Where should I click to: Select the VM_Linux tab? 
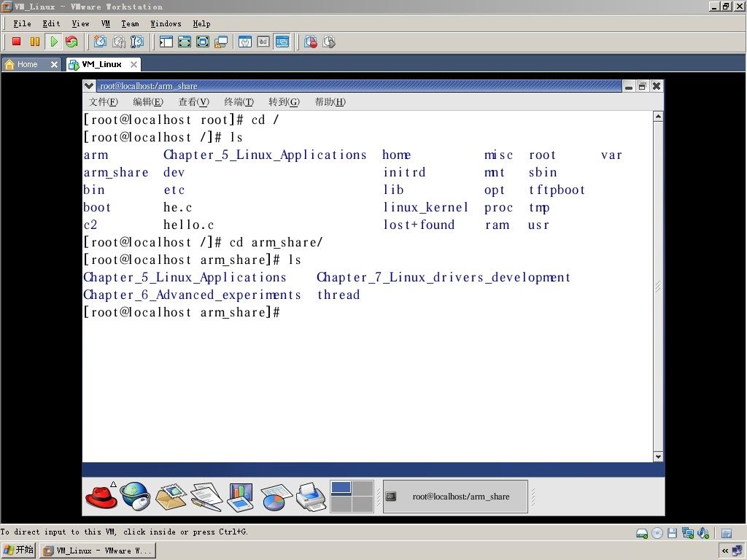click(101, 64)
